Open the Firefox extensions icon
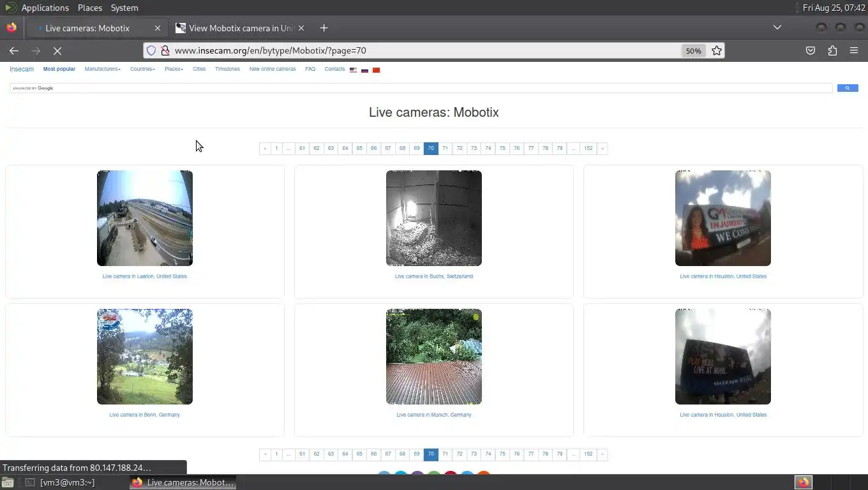The height and width of the screenshot is (490, 868). click(x=832, y=50)
